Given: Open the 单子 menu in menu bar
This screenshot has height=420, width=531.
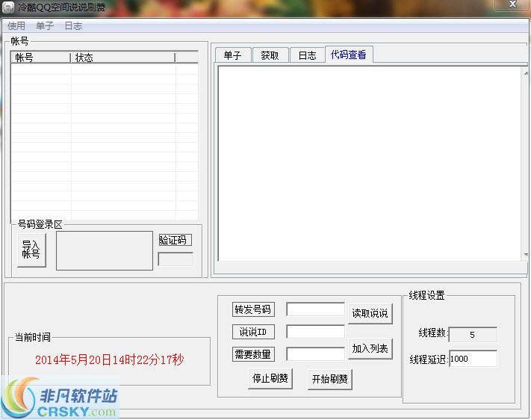Looking at the screenshot, I should click(x=45, y=25).
